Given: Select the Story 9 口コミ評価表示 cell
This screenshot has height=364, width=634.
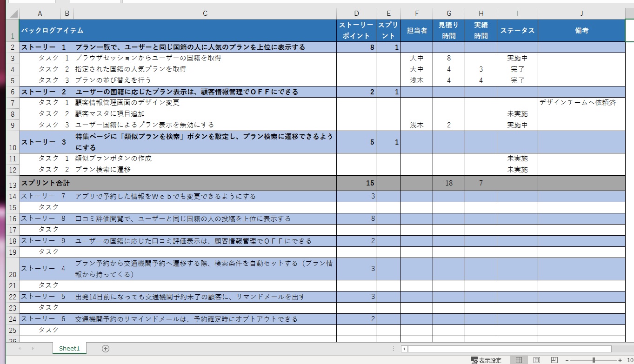Looking at the screenshot, I should [205, 241].
